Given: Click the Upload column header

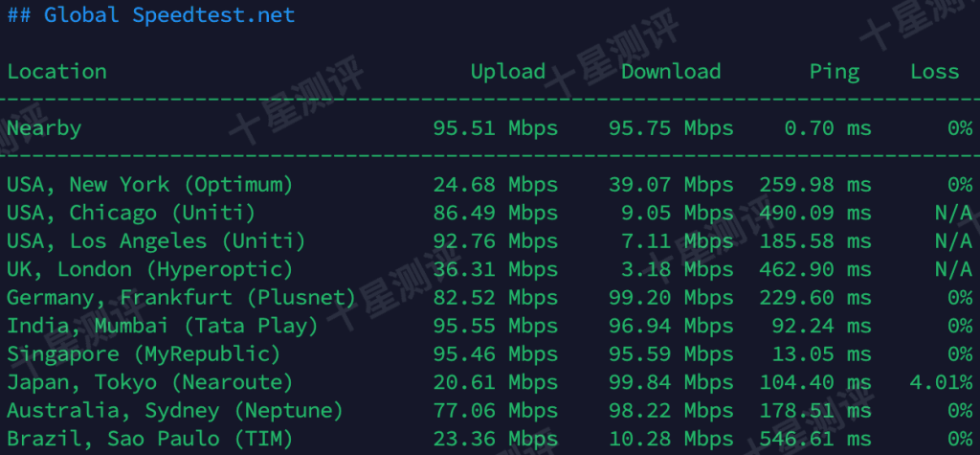Looking at the screenshot, I should pos(507,72).
